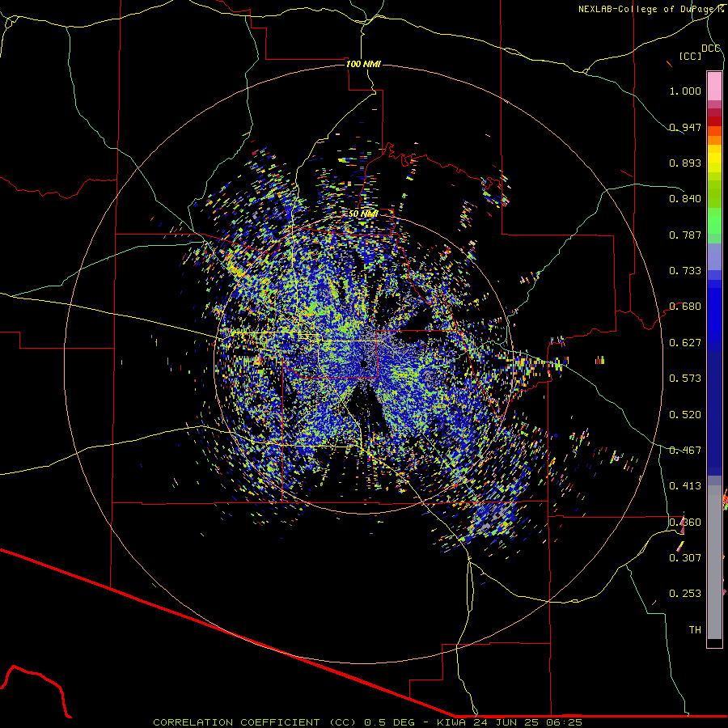This screenshot has height=728, width=728.
Task: Select the 1.000 scale value
Action: click(x=685, y=91)
